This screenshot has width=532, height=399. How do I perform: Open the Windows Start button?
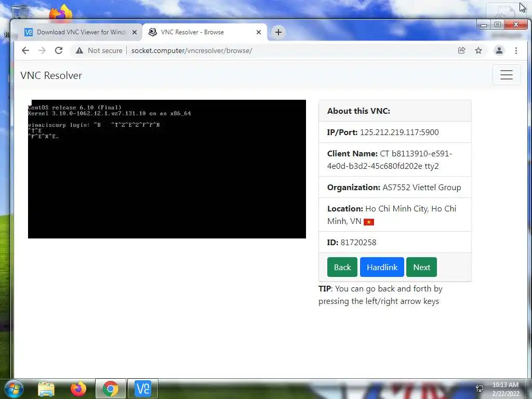[x=13, y=389]
